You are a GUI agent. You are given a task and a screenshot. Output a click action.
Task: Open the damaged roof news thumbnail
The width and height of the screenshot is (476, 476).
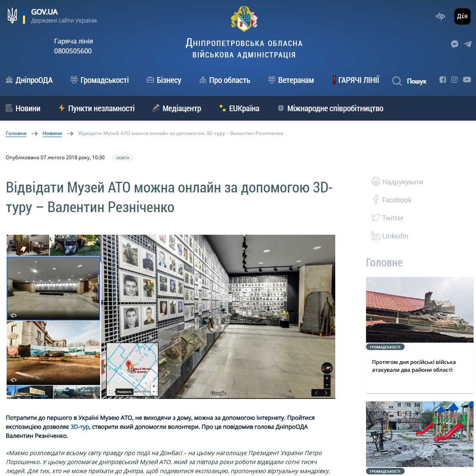(x=419, y=310)
